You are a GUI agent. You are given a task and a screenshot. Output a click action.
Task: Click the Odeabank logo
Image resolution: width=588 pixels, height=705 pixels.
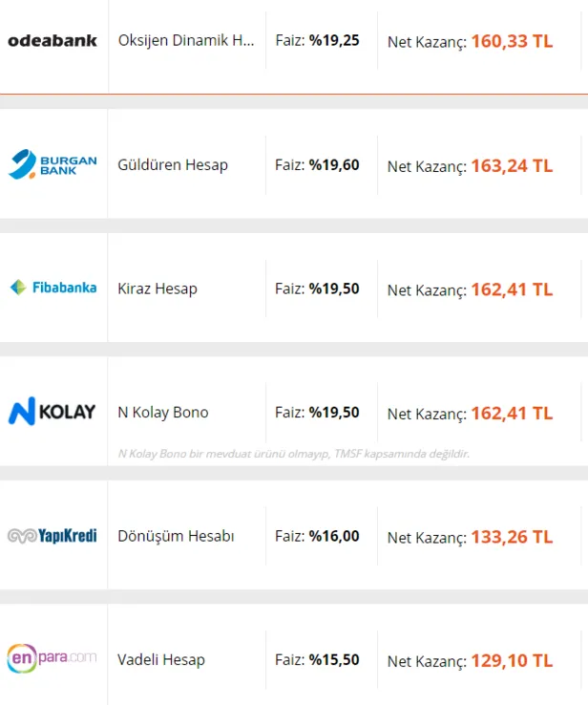click(x=52, y=41)
